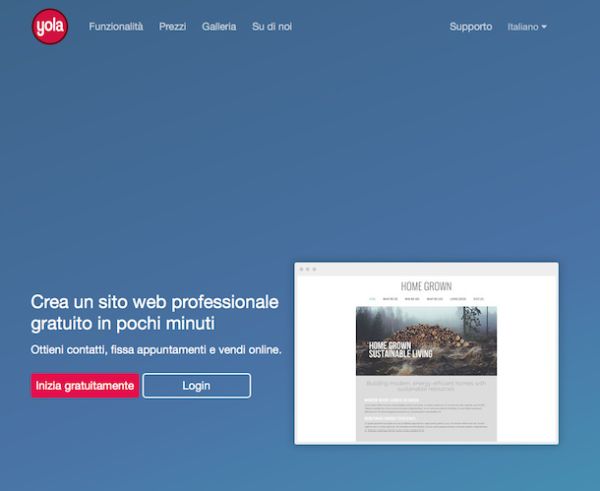Click the gray 'Building modern' tagline in preview

pos(426,387)
